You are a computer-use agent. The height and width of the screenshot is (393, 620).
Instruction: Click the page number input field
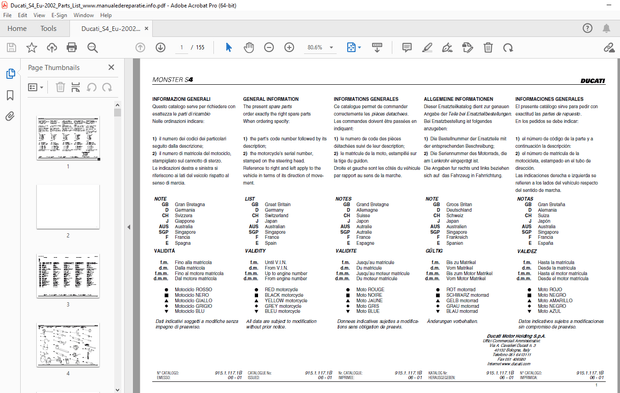tap(182, 47)
